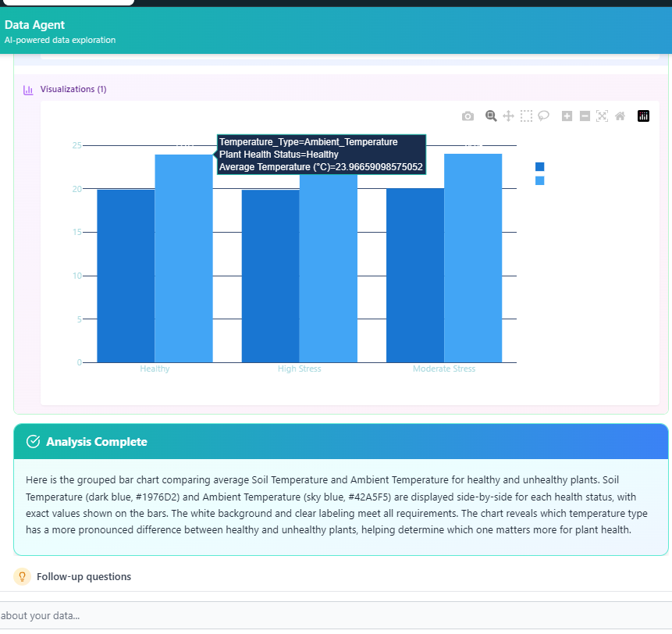Click the y-axis tick label 0
The width and height of the screenshot is (672, 634).
[80, 362]
